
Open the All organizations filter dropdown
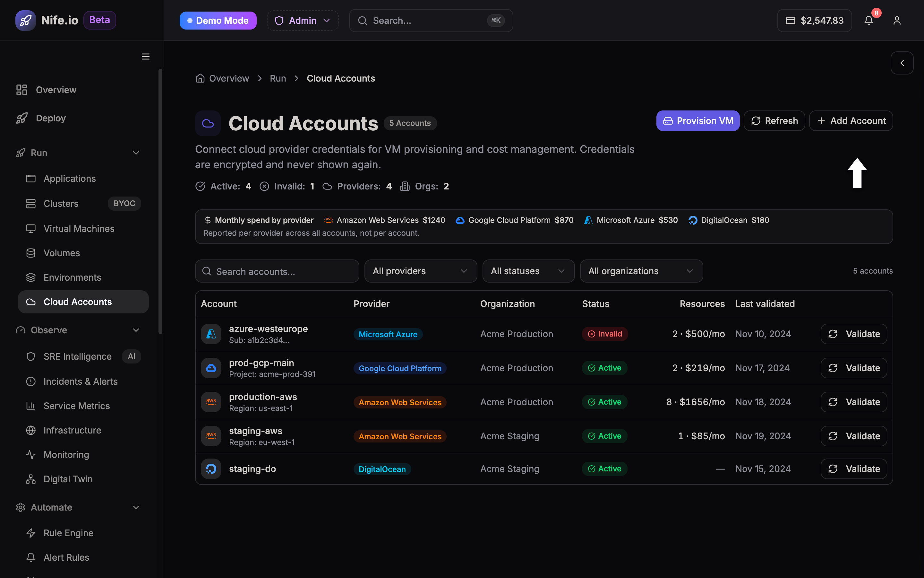point(641,271)
